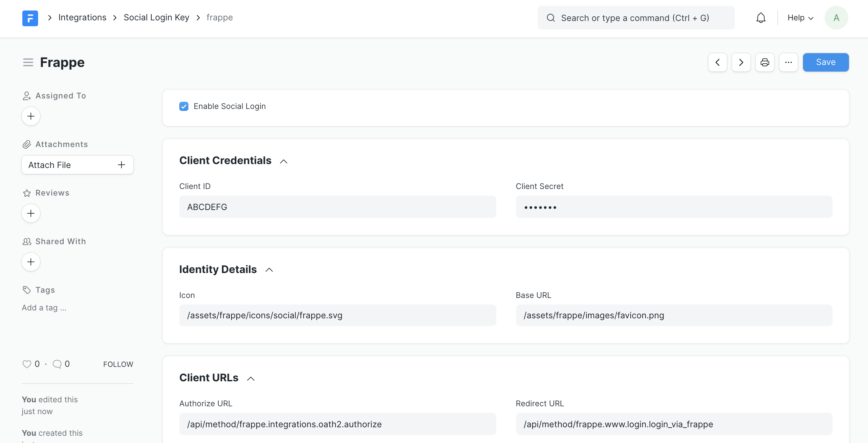Uncheck Enable Social Login checkbox
This screenshot has height=443, width=868.
click(184, 106)
